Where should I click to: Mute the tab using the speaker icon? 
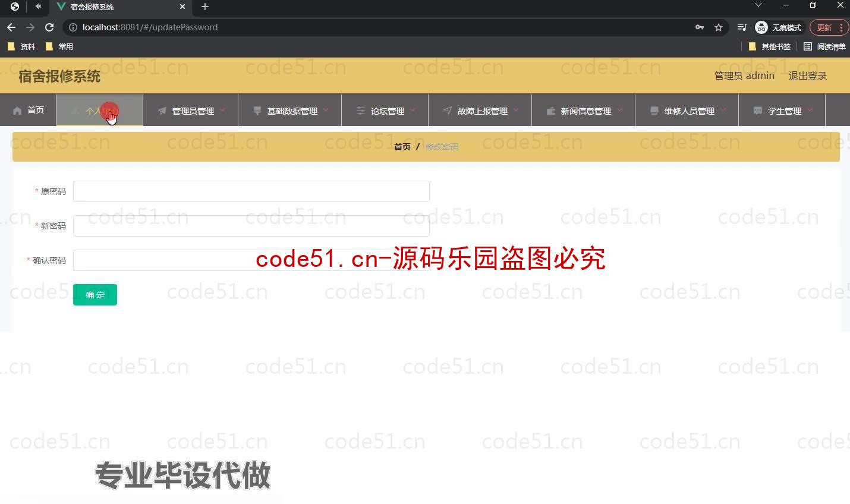point(38,7)
